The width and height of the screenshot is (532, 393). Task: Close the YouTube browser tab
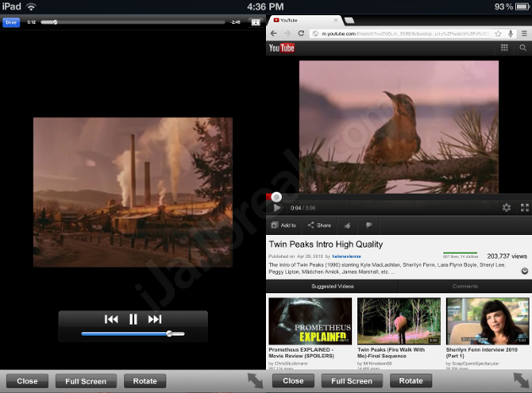click(335, 20)
